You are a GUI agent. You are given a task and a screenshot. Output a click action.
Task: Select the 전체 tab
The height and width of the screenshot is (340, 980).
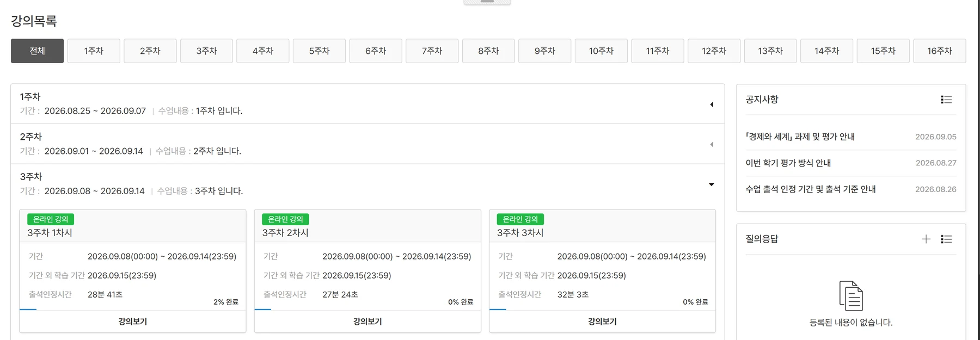pyautogui.click(x=37, y=51)
